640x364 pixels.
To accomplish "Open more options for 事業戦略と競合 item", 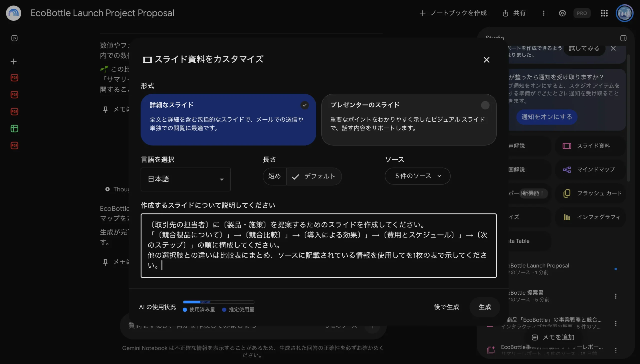I will click(615, 323).
